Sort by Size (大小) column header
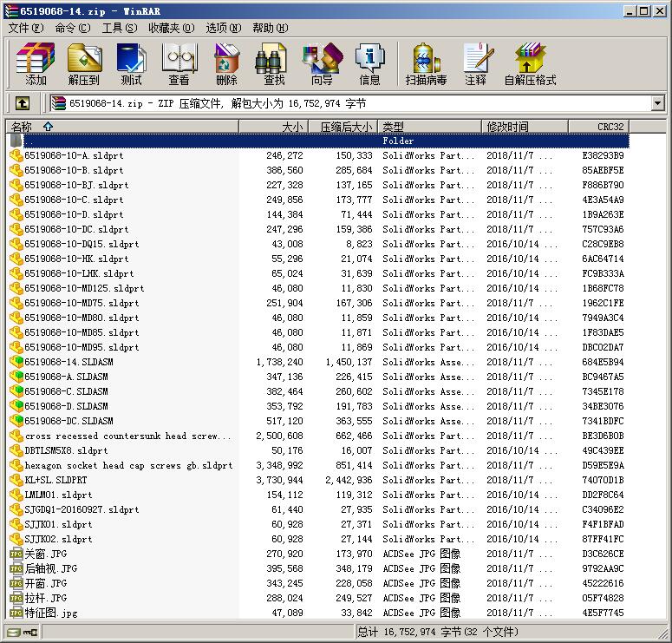The height and width of the screenshot is (643, 672). pyautogui.click(x=273, y=127)
